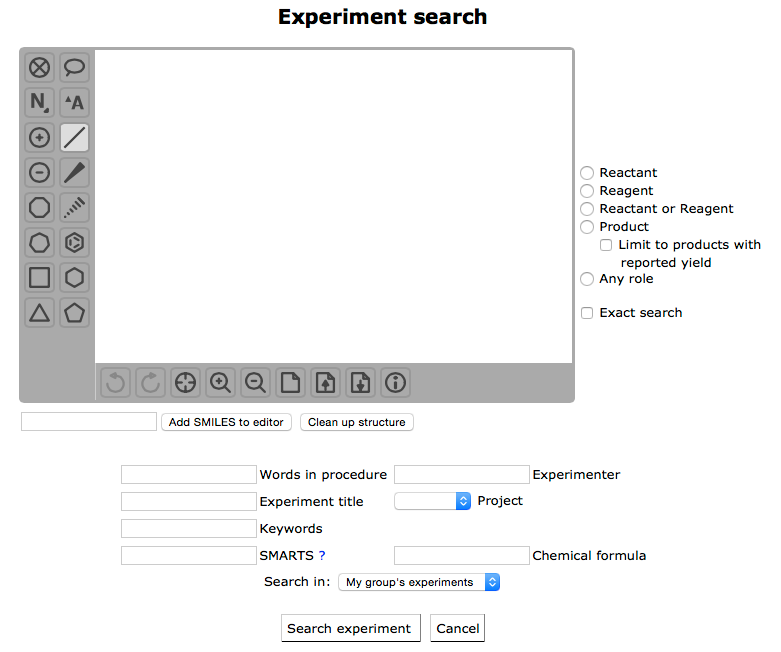This screenshot has width=781, height=652.
Task: Select the eraser (circled X) tool
Action: click(x=39, y=67)
